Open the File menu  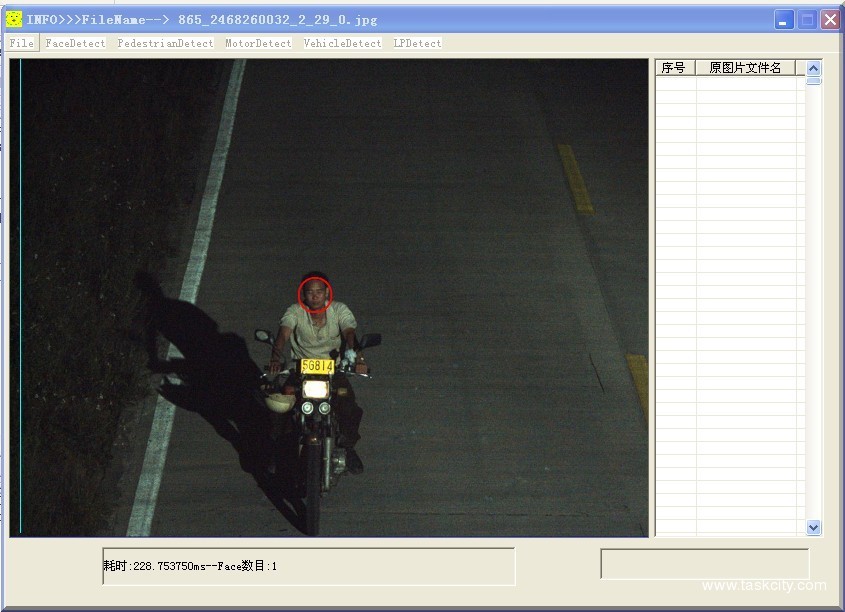coord(22,43)
